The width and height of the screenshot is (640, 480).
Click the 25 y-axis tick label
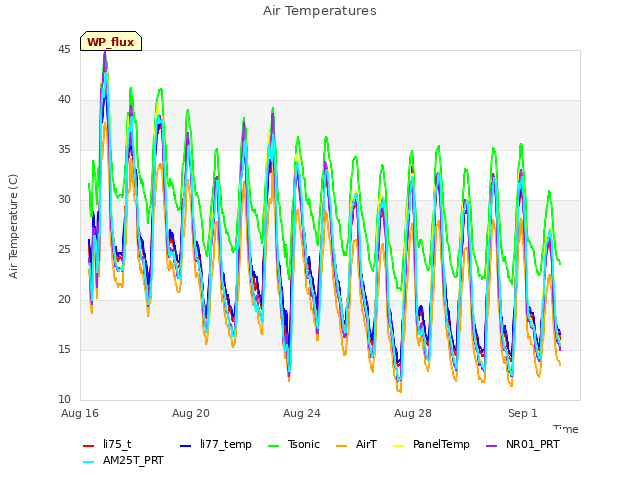click(64, 250)
